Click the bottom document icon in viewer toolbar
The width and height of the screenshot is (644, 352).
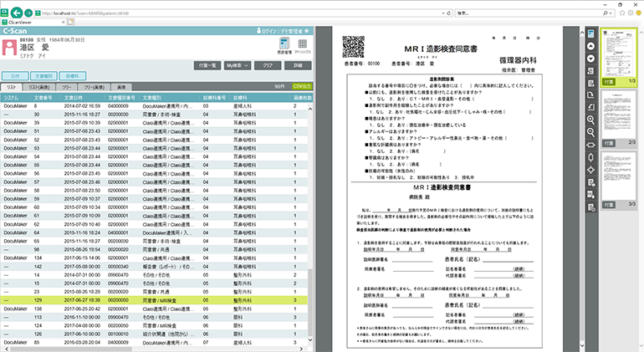(x=591, y=207)
